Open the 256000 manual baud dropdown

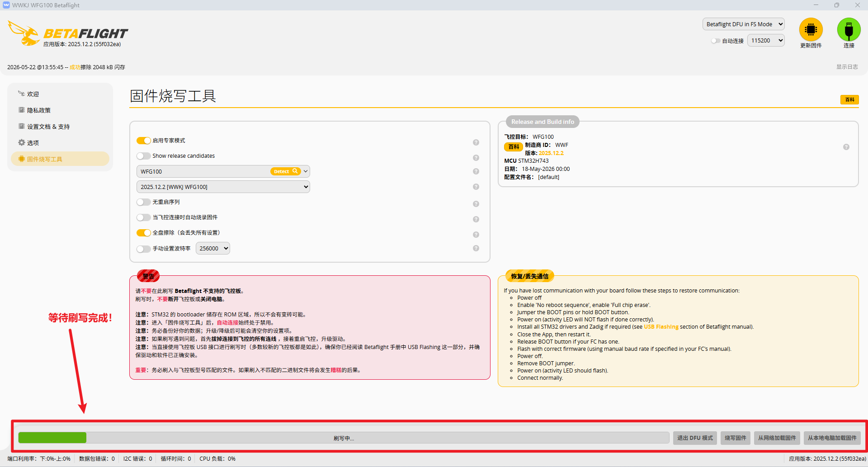[x=213, y=248]
